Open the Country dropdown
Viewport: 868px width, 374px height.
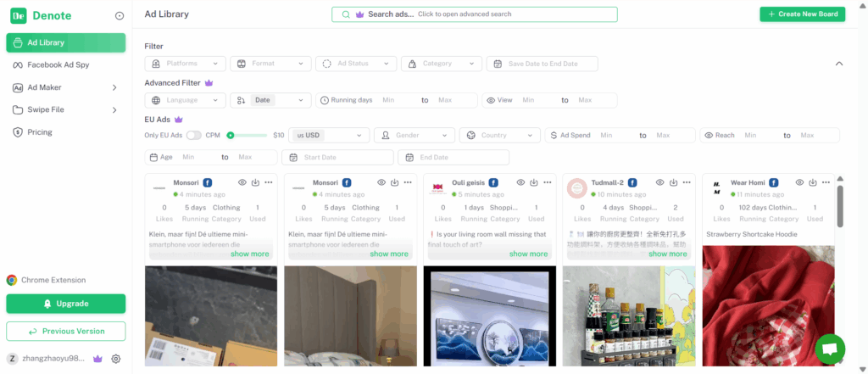pyautogui.click(x=500, y=135)
